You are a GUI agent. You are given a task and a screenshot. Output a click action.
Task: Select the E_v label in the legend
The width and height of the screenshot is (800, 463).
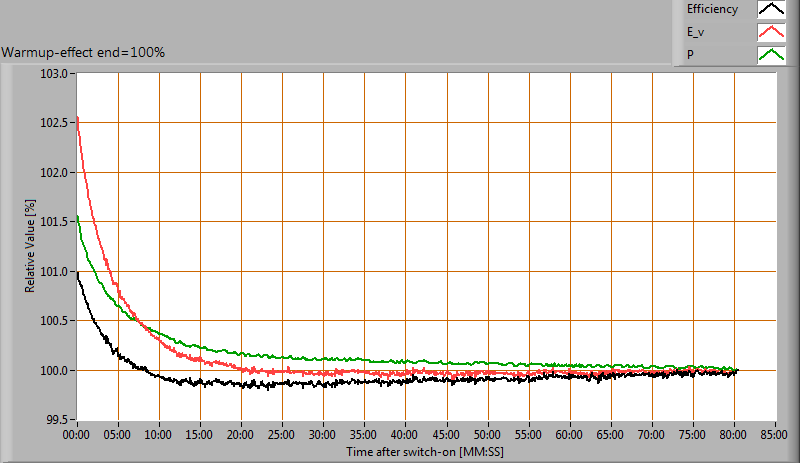click(x=696, y=33)
